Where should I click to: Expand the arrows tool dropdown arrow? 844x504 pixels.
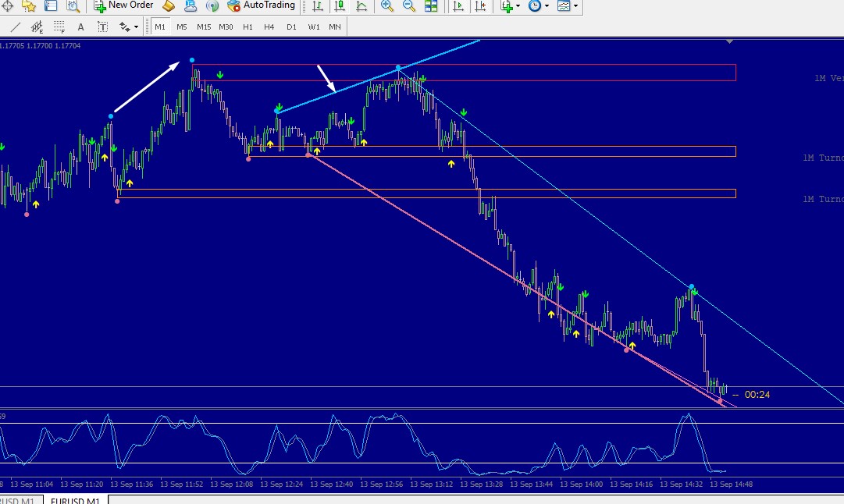click(136, 27)
